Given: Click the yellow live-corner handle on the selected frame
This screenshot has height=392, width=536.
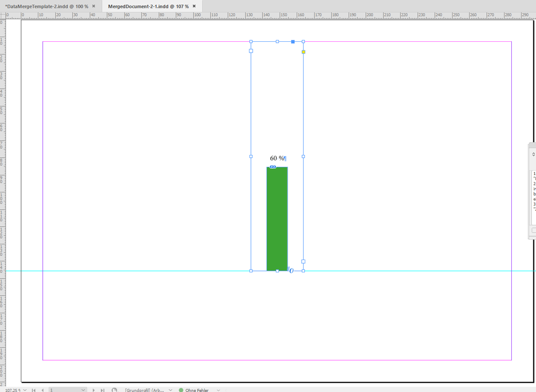Looking at the screenshot, I should coord(303,52).
